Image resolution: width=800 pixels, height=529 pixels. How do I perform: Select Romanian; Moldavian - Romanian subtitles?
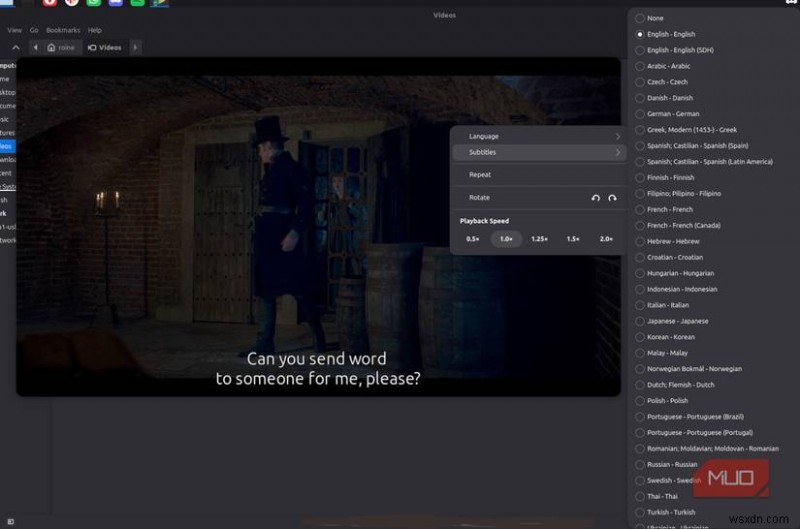click(x=707, y=448)
